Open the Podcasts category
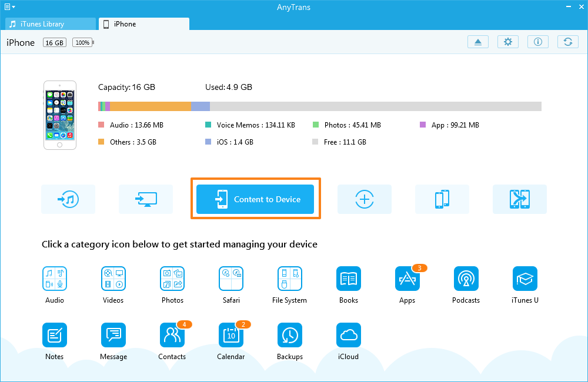The image size is (588, 382). pos(466,279)
